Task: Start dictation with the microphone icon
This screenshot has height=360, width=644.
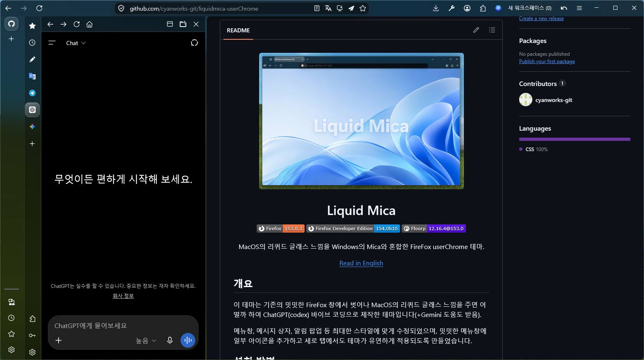Action: click(170, 340)
